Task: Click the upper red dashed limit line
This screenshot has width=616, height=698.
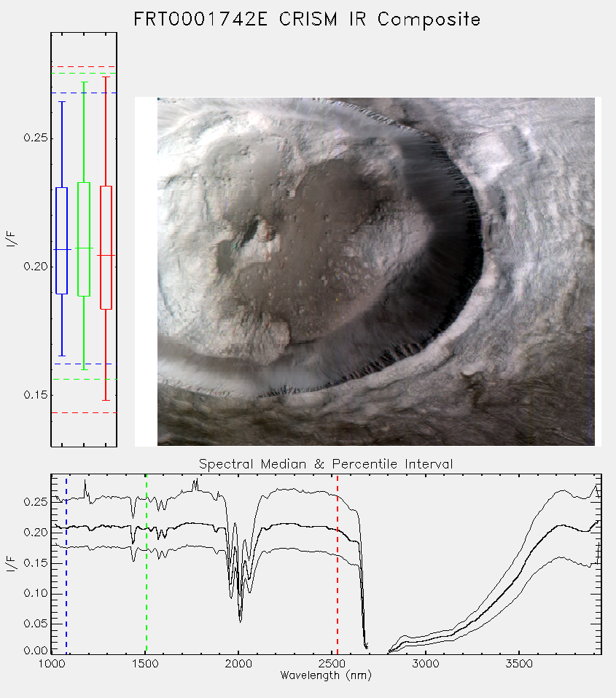Action: [x=84, y=67]
